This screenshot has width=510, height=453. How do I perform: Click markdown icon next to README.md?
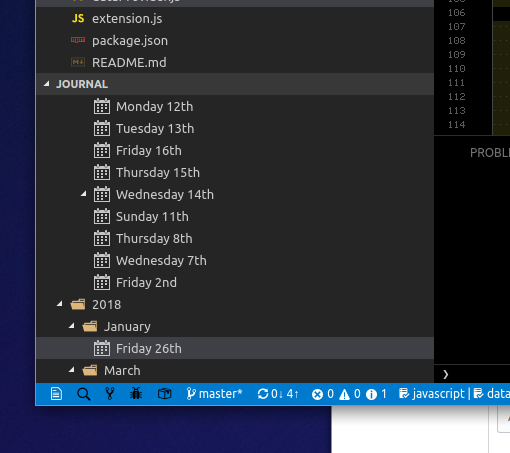click(78, 62)
